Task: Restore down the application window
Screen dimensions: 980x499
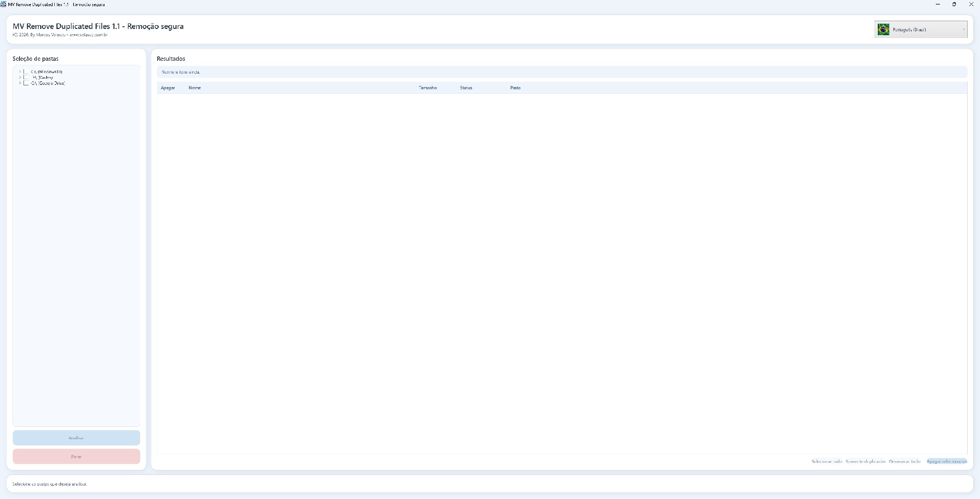Action: tap(954, 4)
